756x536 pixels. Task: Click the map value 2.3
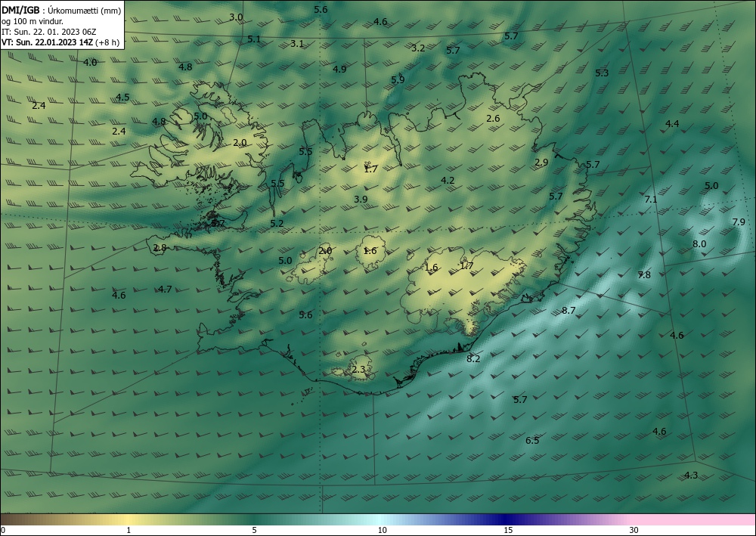pos(358,370)
